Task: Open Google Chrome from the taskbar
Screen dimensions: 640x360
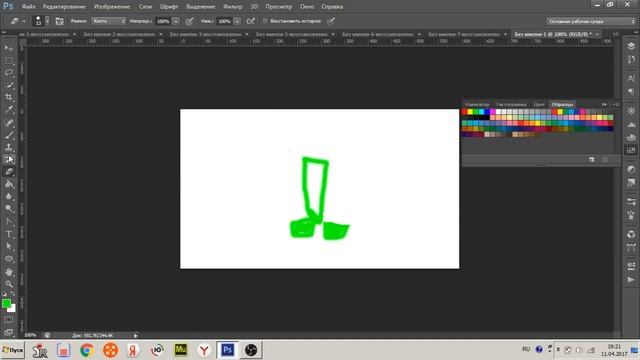Action: click(87, 350)
